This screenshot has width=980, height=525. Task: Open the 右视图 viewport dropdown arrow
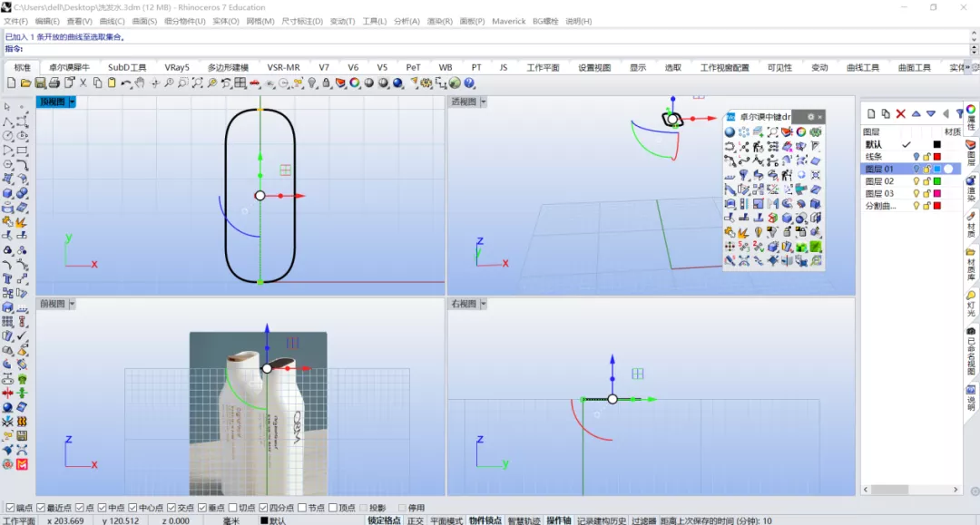coord(483,304)
